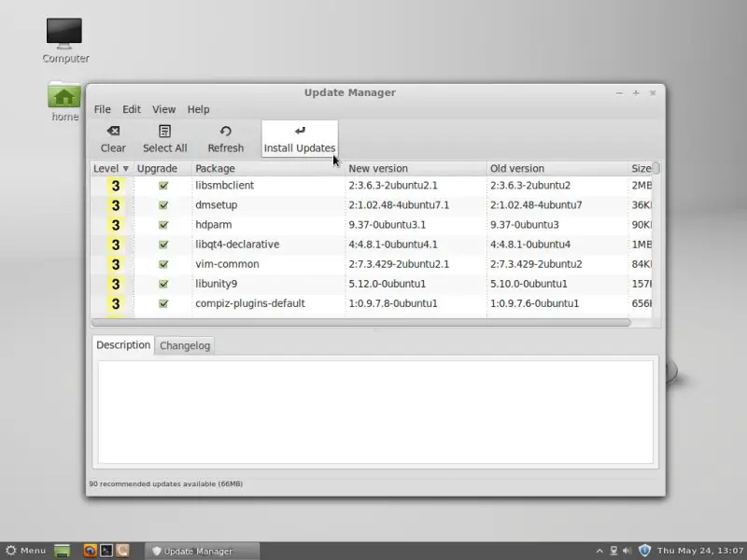Open the Help menu
Viewport: 747px width, 560px height.
click(x=198, y=109)
